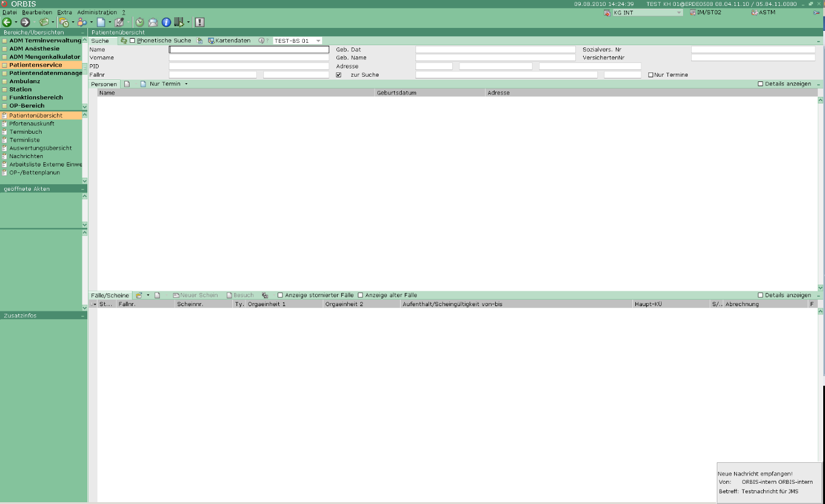Image resolution: width=825 pixels, height=504 pixels.
Task: Select the Ambulanz area entry
Action: [25, 81]
